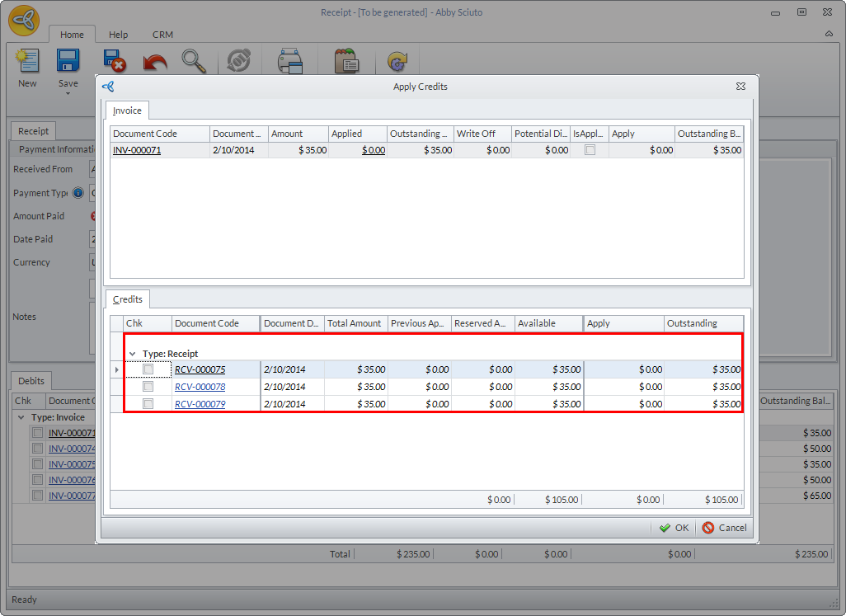The width and height of the screenshot is (846, 616).
Task: Collapse the Type: Receipt group
Action: click(x=133, y=354)
